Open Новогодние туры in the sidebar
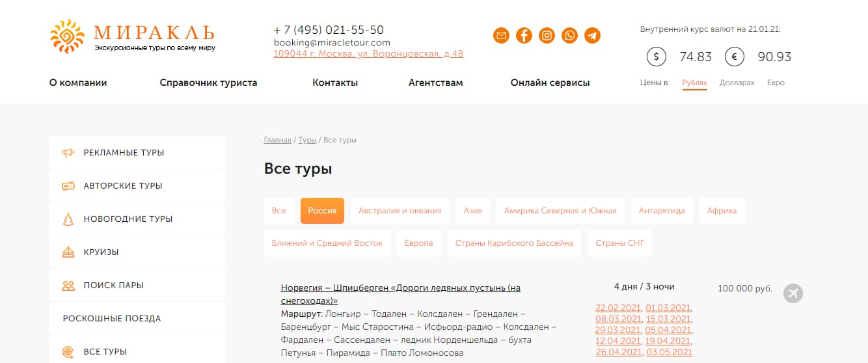 [137, 219]
